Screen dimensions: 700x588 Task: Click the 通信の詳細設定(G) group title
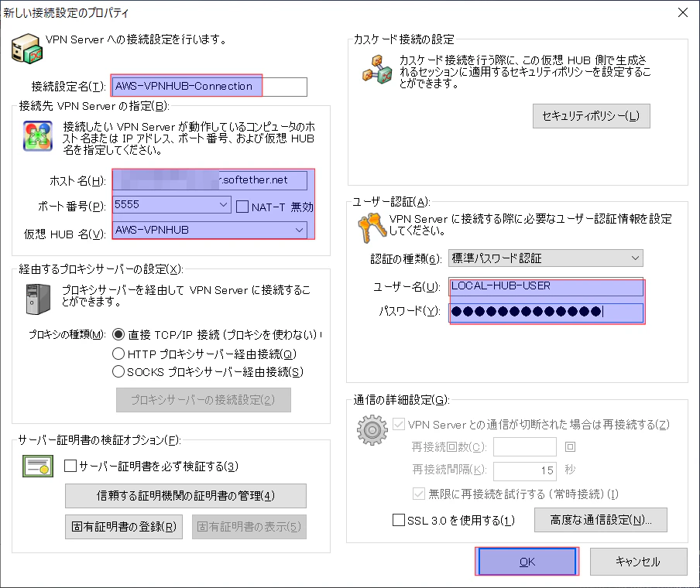401,400
